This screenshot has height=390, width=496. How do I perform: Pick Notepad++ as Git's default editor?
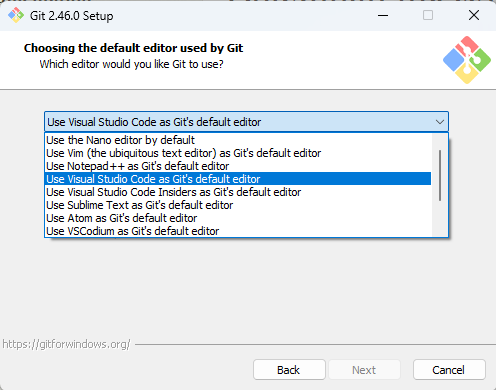point(238,166)
